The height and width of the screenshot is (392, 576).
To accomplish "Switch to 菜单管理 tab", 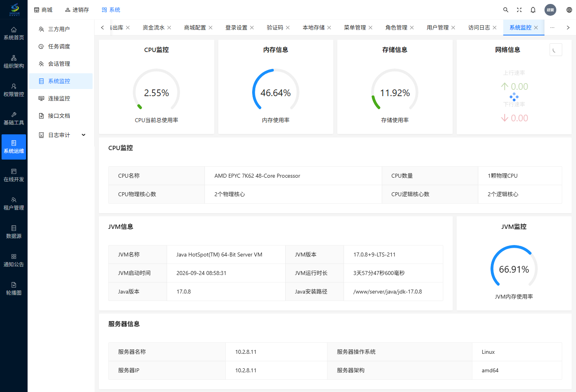I will click(x=355, y=28).
